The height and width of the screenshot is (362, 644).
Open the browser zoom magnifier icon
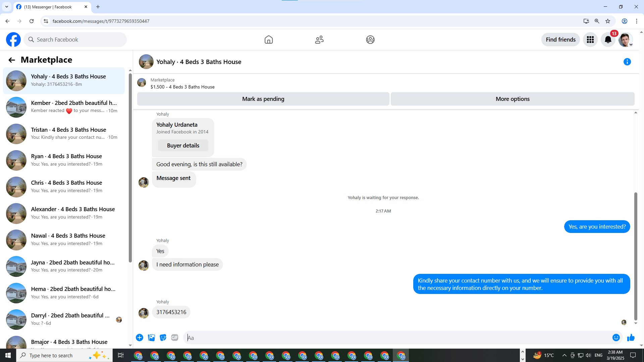597,21
